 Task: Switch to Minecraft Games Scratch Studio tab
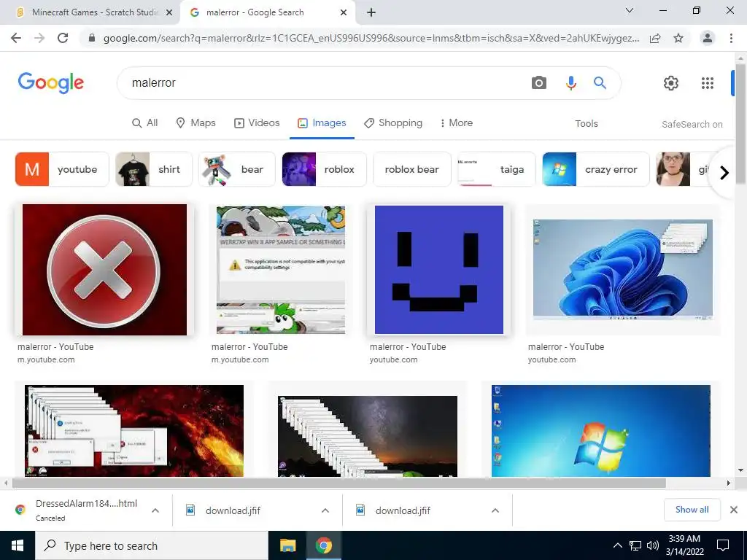[x=90, y=13]
